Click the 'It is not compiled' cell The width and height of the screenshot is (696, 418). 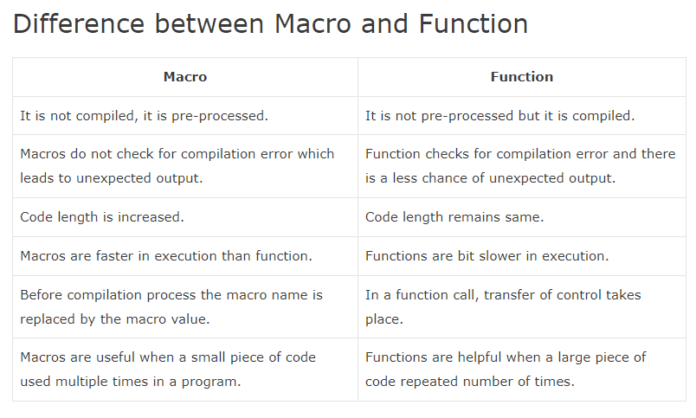coord(144,116)
